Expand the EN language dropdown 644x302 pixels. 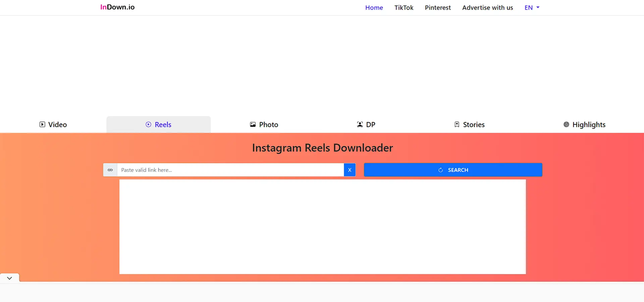532,7
